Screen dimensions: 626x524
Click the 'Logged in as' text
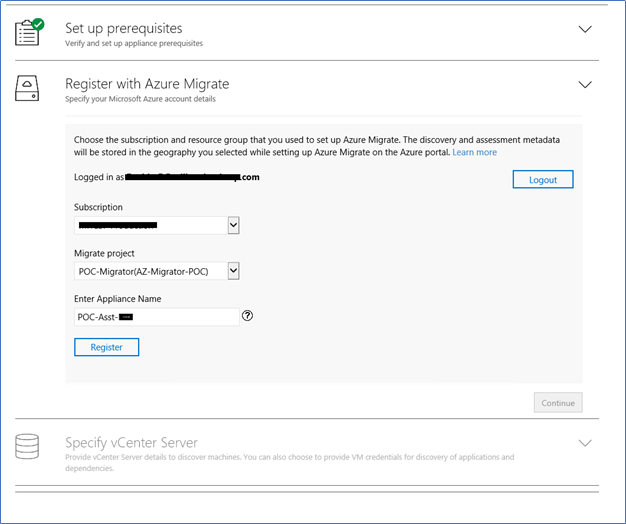tap(99, 177)
